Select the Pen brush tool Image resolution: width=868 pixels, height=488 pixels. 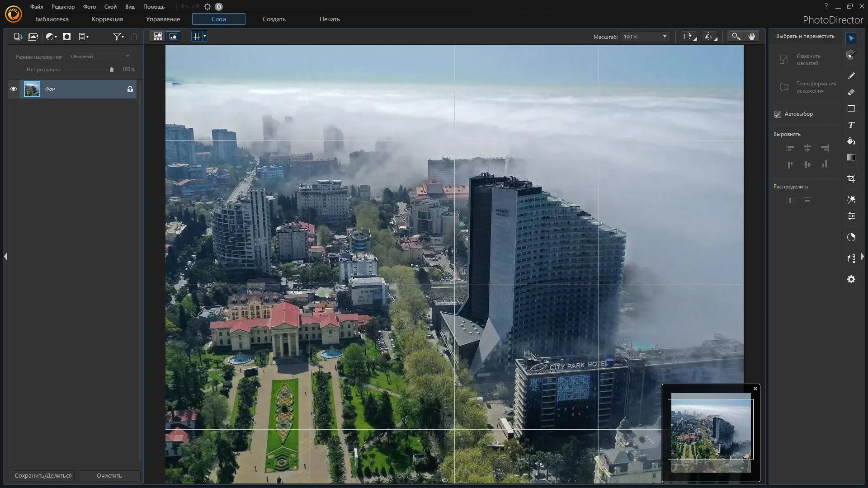(851, 75)
